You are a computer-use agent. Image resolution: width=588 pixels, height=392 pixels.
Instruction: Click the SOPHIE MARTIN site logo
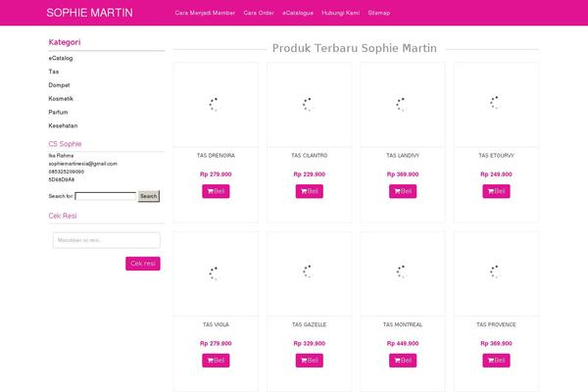click(x=89, y=13)
